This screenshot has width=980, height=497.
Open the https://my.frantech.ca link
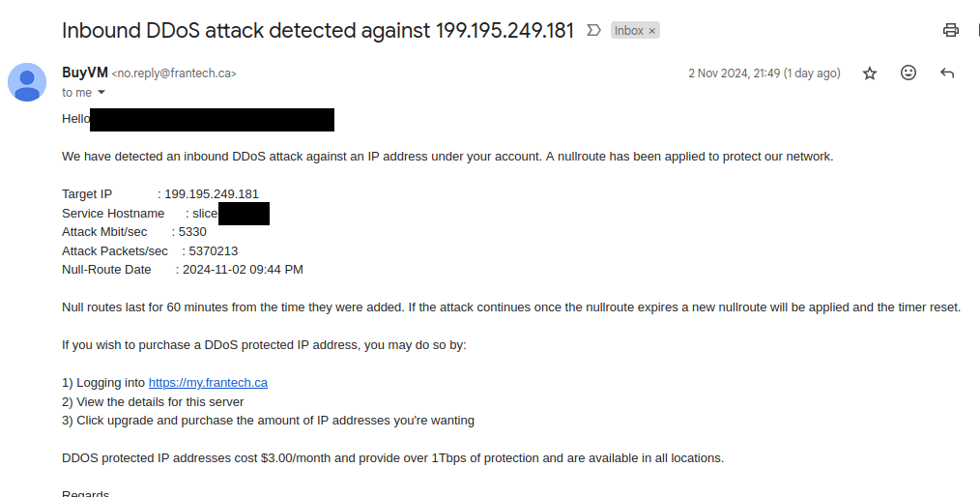click(208, 383)
